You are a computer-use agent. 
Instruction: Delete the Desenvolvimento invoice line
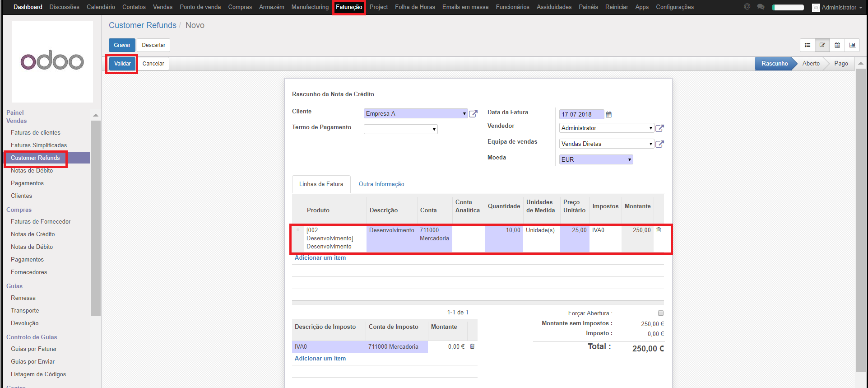(659, 230)
